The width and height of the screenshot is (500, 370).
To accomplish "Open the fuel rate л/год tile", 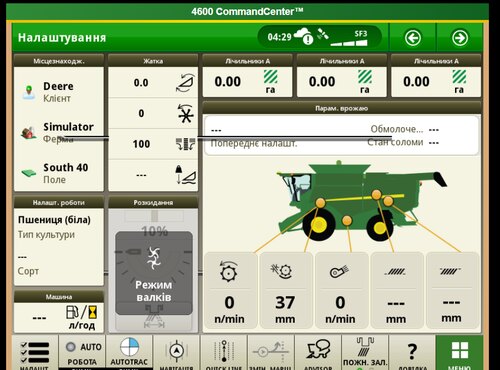I will pyautogui.click(x=59, y=317).
